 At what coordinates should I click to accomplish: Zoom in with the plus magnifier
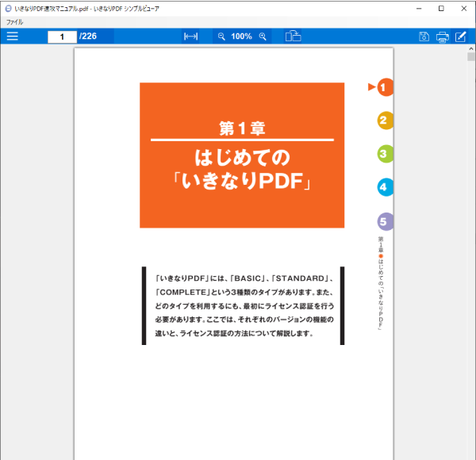[x=263, y=36]
